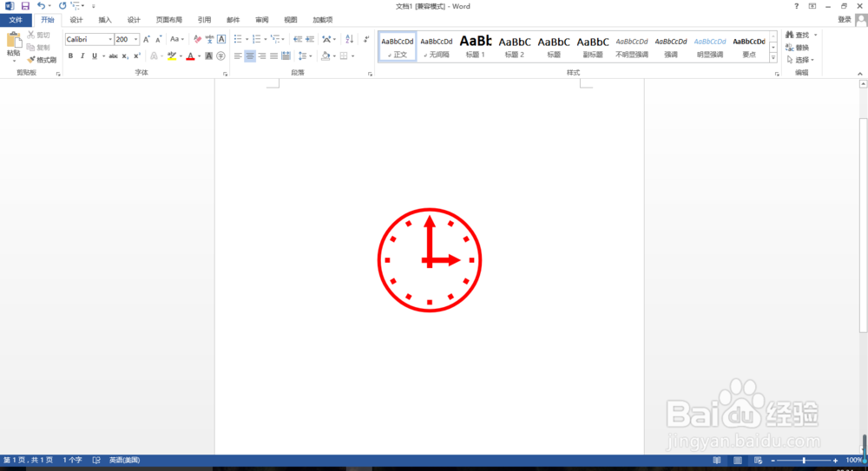Click the proofing check icon in status bar
Viewport: 868px width, 471px height.
click(x=96, y=461)
